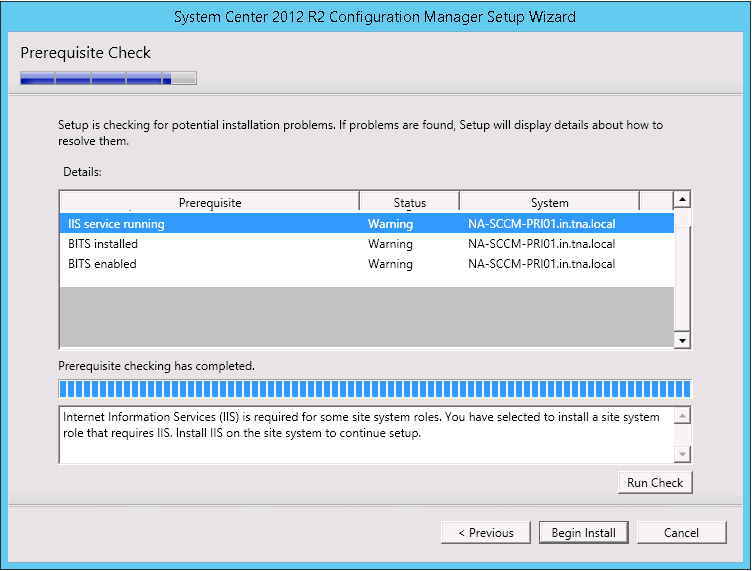Click the details list scroll up arrow
Viewport: 752px width, 571px height.
[682, 199]
